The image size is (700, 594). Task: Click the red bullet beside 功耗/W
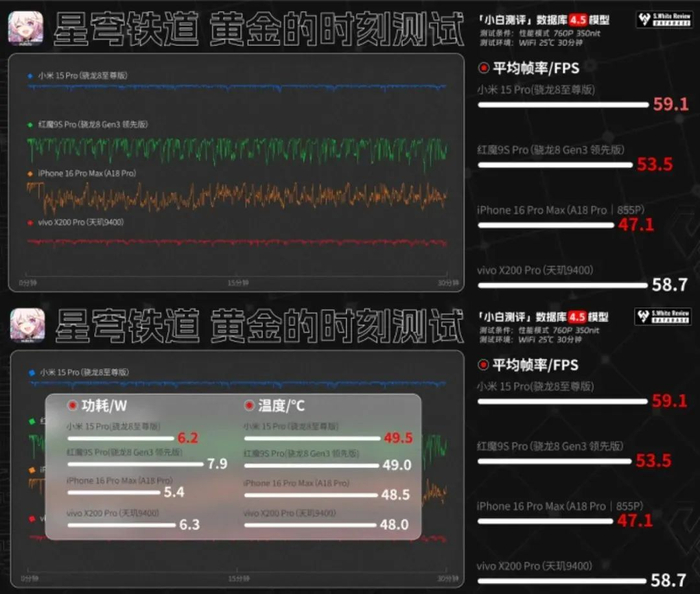72,405
